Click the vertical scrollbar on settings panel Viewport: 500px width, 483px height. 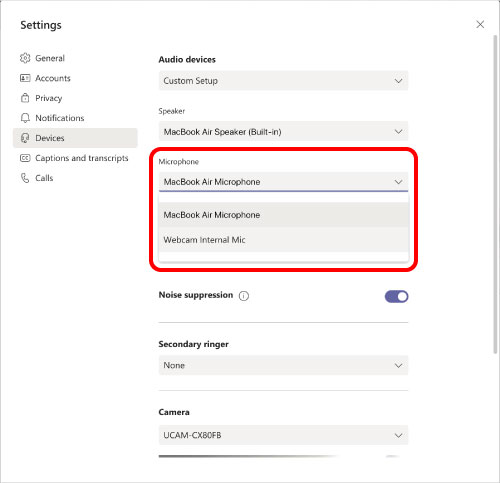(x=495, y=194)
